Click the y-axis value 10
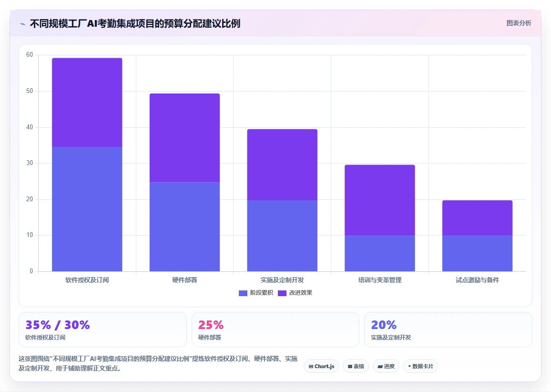The width and height of the screenshot is (551, 392). click(x=30, y=235)
